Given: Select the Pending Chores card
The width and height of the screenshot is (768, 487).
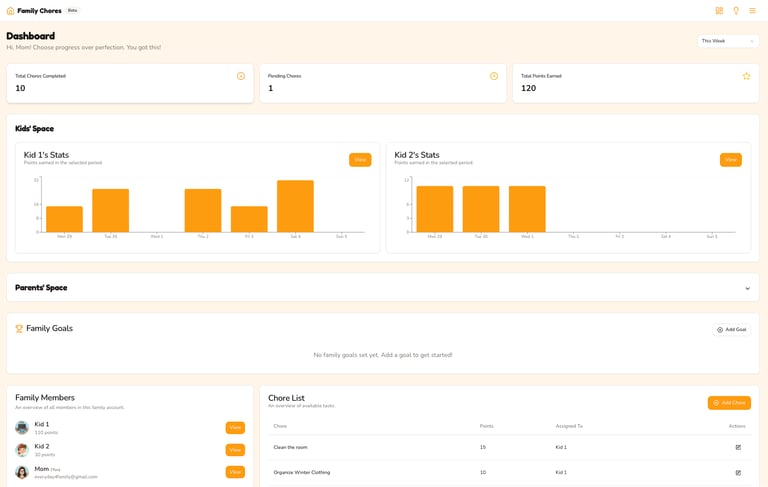Looking at the screenshot, I should 383,83.
